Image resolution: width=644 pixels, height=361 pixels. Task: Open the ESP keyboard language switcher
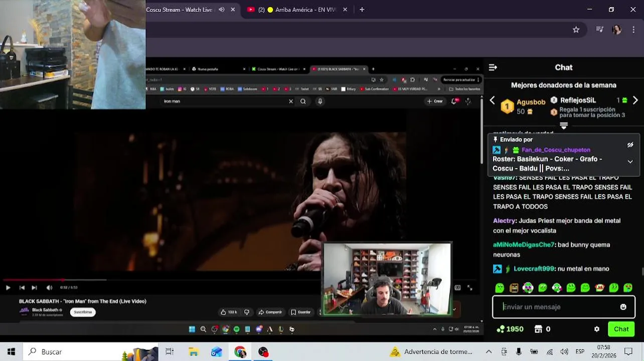(580, 351)
